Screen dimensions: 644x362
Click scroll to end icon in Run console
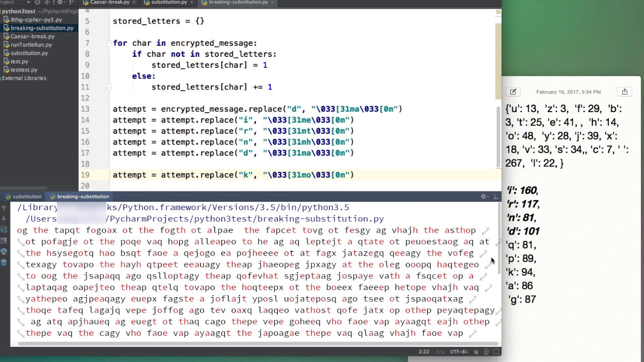pyautogui.click(x=4, y=241)
